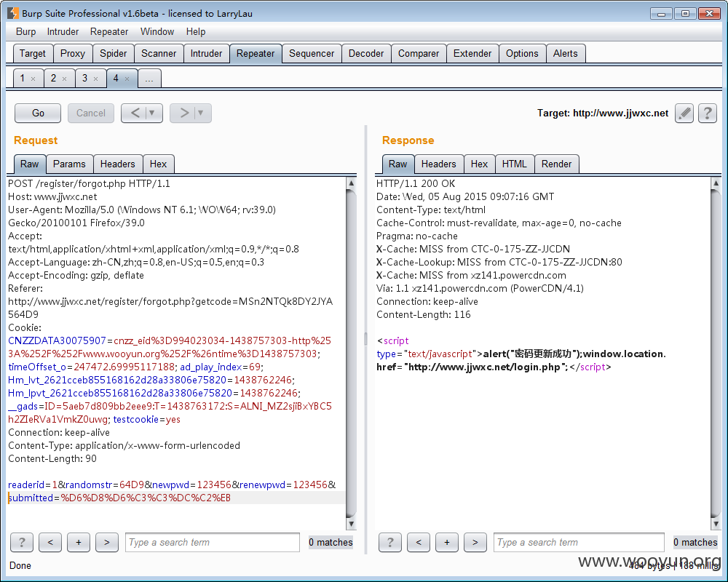
Task: Switch to the Target tab
Action: (x=33, y=53)
